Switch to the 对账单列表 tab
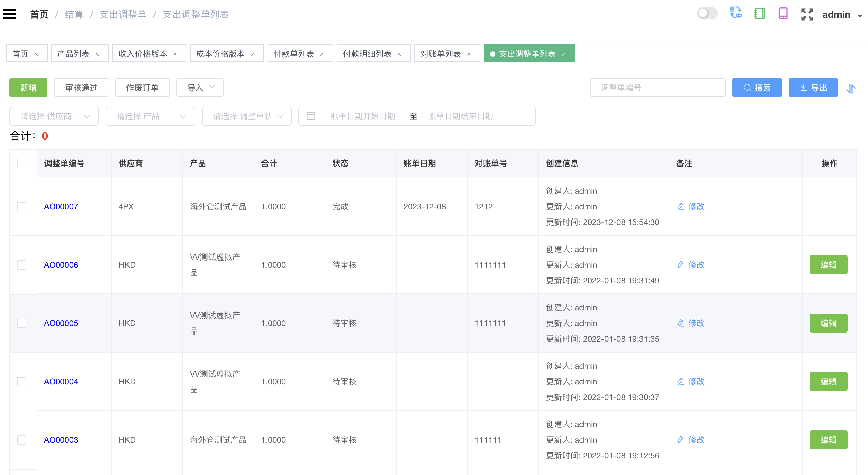Screen dimensions: 868x475 coord(440,54)
